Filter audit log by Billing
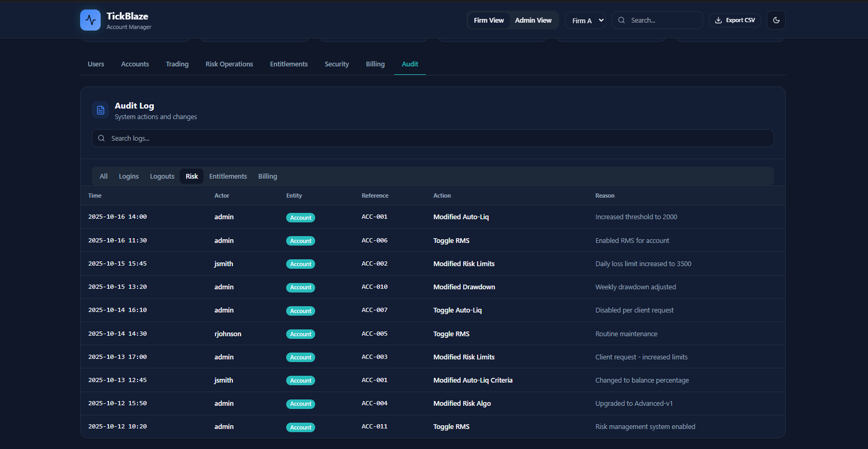This screenshot has width=868, height=449. [x=267, y=176]
